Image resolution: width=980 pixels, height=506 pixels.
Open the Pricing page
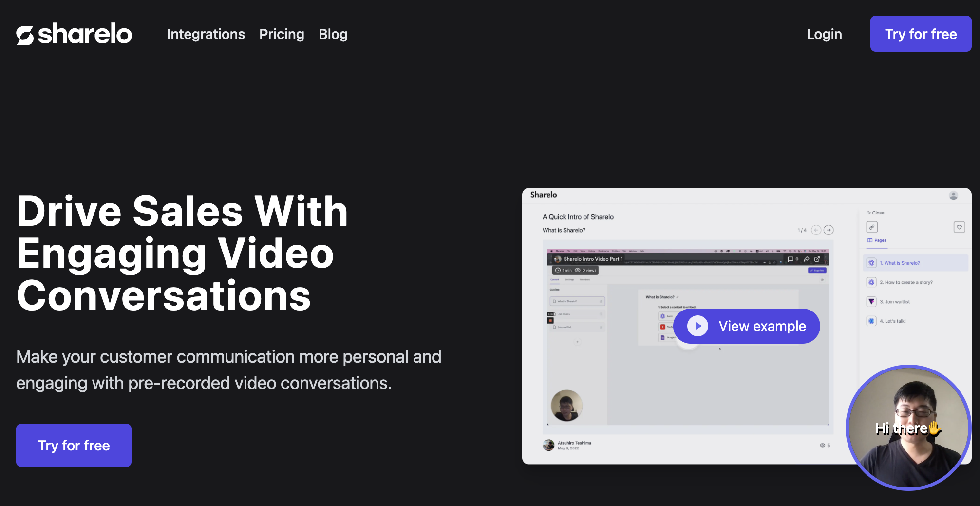pos(282,34)
